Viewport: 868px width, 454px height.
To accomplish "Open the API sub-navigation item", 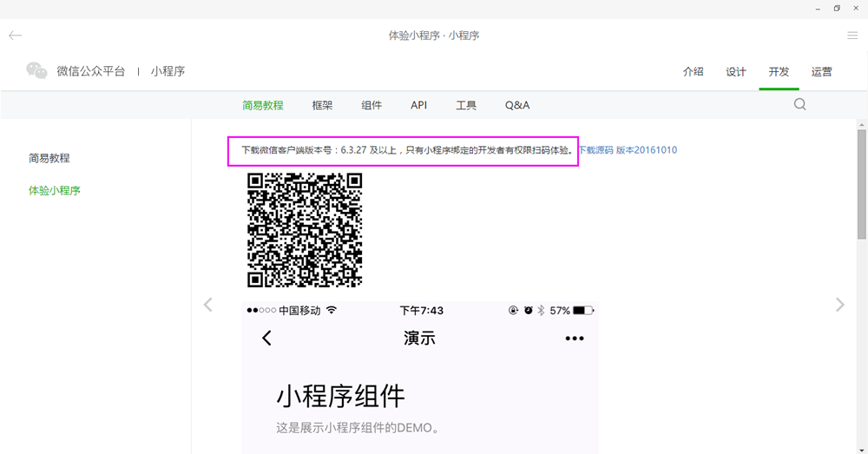I will 418,105.
